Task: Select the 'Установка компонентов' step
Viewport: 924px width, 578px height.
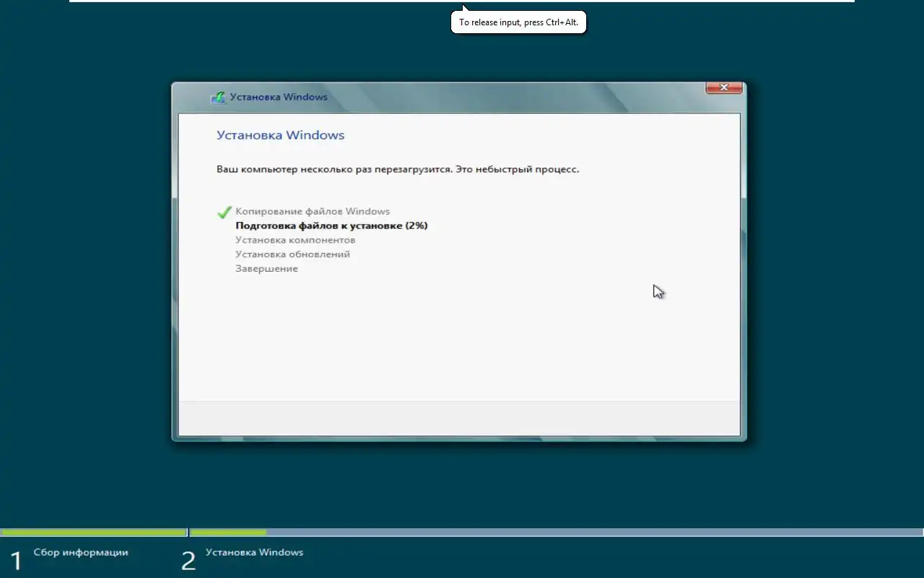Action: 295,240
